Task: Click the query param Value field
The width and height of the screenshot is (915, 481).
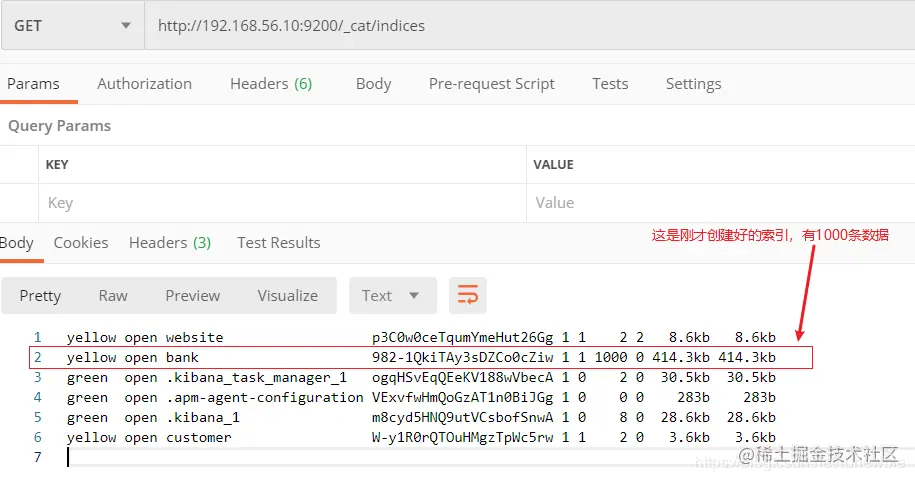Action: pyautogui.click(x=721, y=203)
